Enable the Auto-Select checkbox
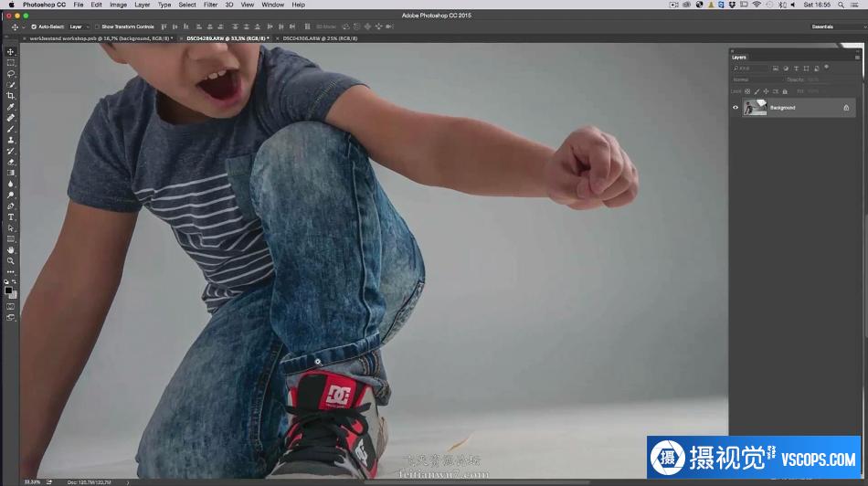 [34, 26]
